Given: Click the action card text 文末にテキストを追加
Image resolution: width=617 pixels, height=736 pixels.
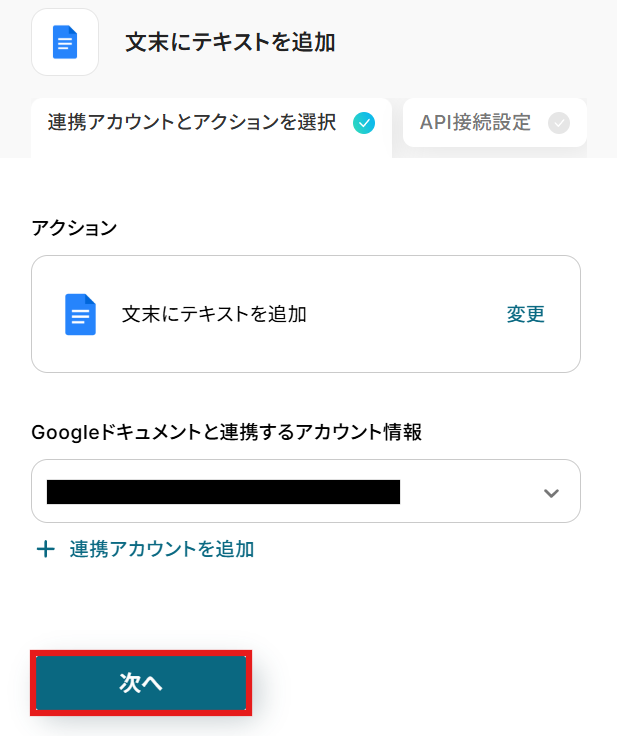Looking at the screenshot, I should pyautogui.click(x=214, y=314).
